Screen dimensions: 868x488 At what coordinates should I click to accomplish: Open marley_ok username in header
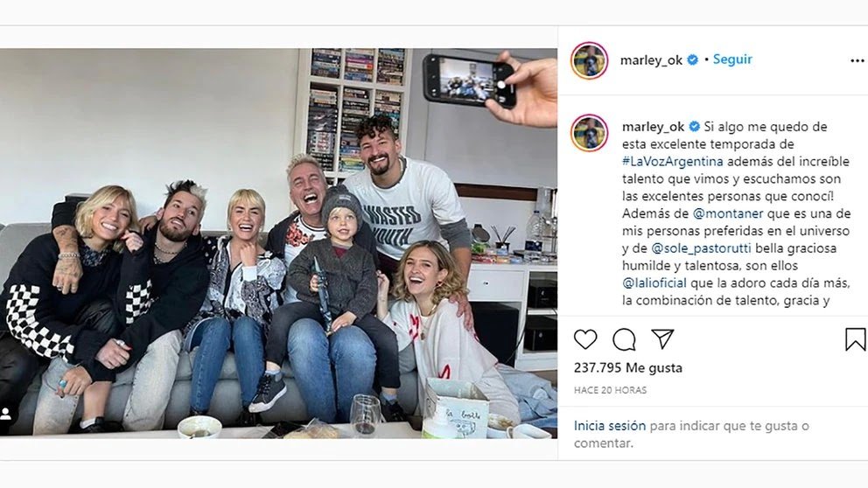pyautogui.click(x=651, y=59)
